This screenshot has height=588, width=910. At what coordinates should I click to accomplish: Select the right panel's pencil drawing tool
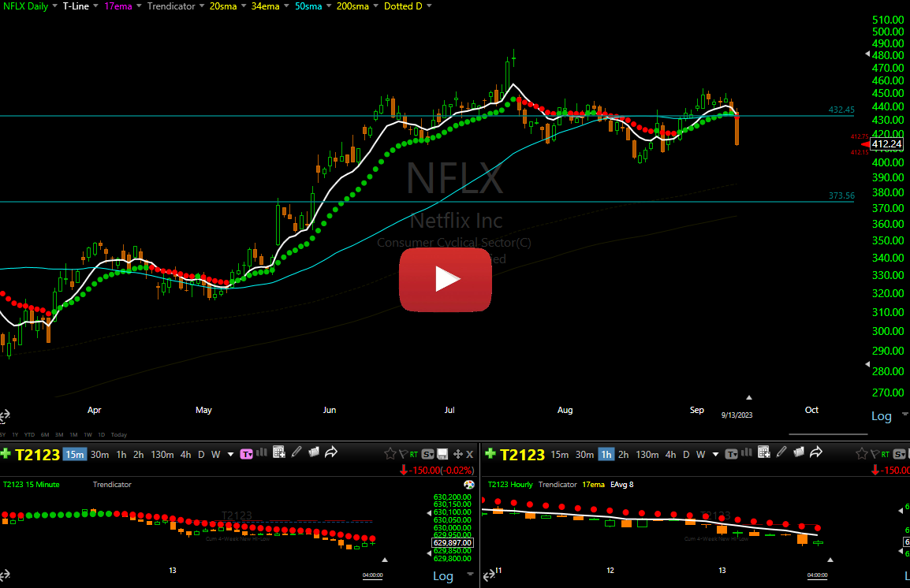pos(781,452)
